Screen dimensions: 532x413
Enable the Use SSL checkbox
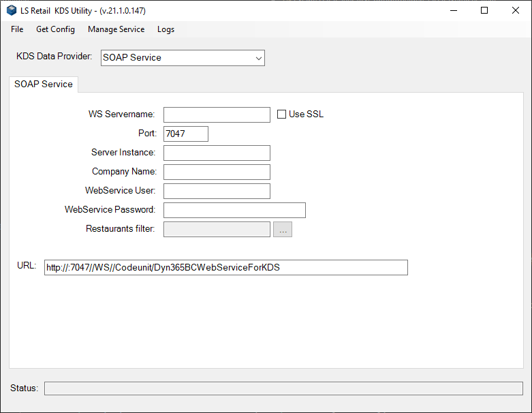[x=281, y=114]
